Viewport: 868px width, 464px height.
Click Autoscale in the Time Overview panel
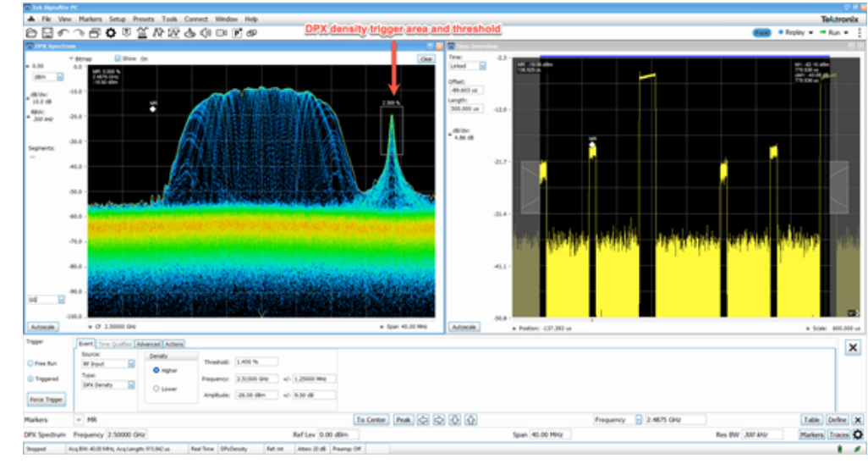(x=464, y=327)
